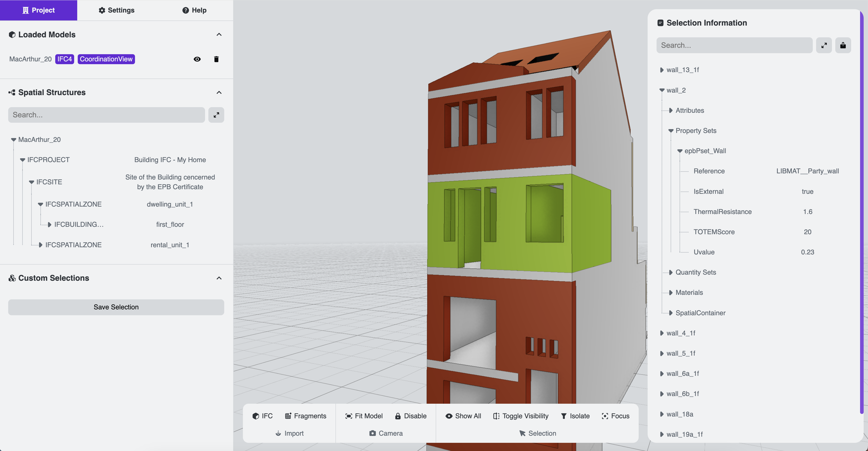Expand the Spatial Structures tree with arrows icon
Screen dimensions: 868x451
click(x=216, y=115)
